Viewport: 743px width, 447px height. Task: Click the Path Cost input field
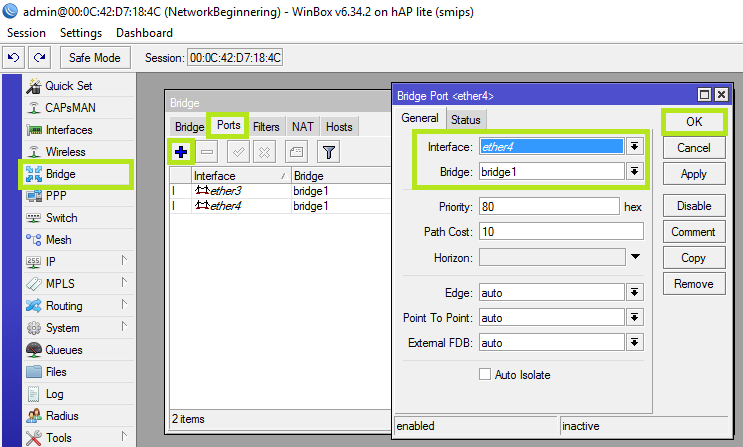(561, 231)
